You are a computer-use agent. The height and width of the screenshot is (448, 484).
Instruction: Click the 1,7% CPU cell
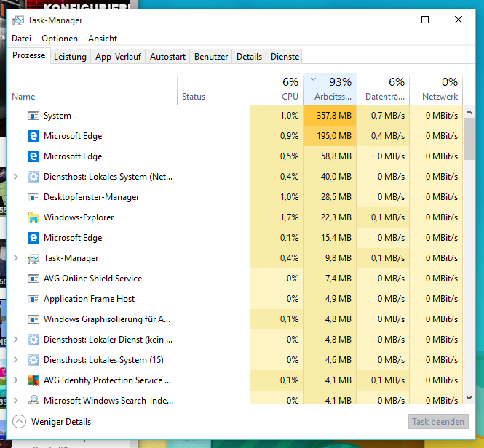click(x=277, y=217)
